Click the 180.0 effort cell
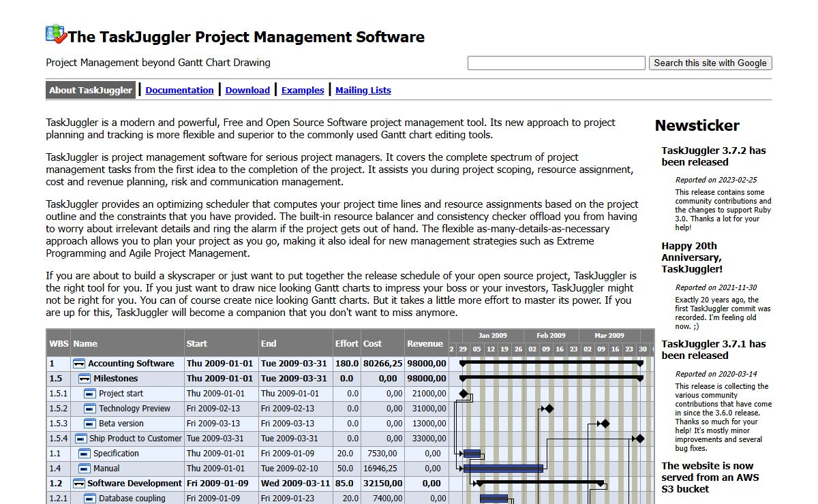 [347, 364]
